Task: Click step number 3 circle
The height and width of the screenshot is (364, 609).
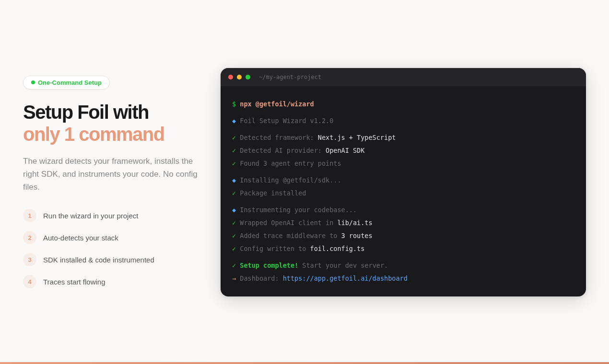Action: (x=30, y=260)
